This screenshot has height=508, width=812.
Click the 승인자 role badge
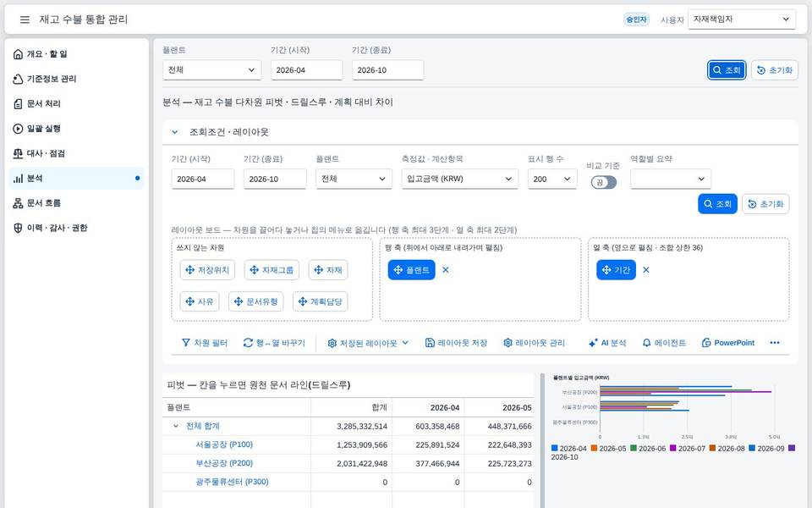[636, 19]
